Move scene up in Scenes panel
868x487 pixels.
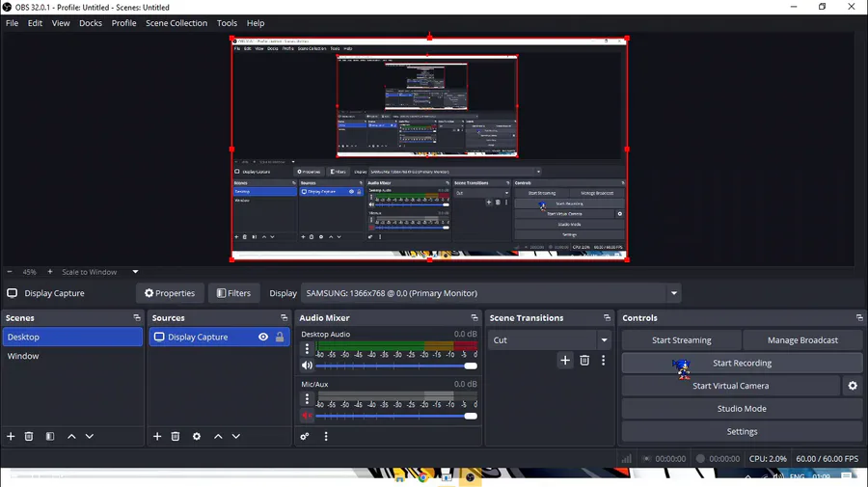coord(71,436)
